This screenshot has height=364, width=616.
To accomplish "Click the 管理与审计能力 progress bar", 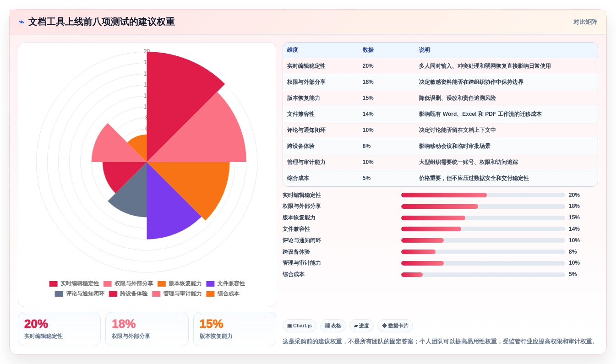I will click(x=483, y=263).
